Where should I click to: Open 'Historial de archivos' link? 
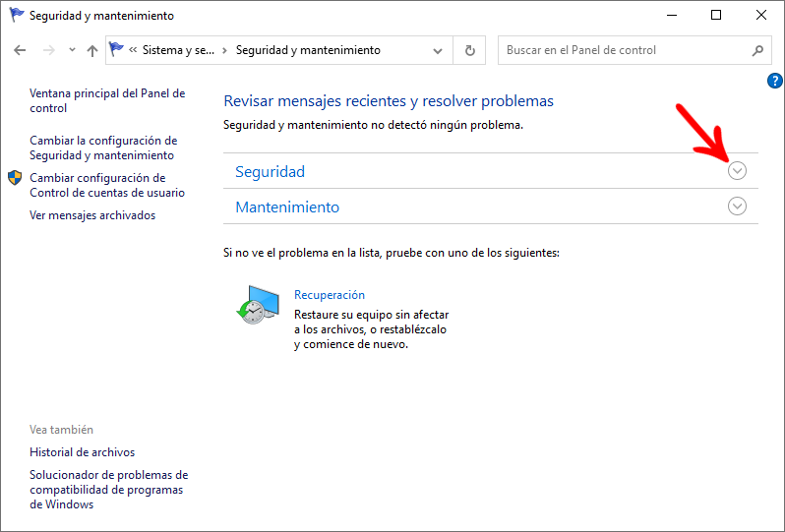point(82,452)
